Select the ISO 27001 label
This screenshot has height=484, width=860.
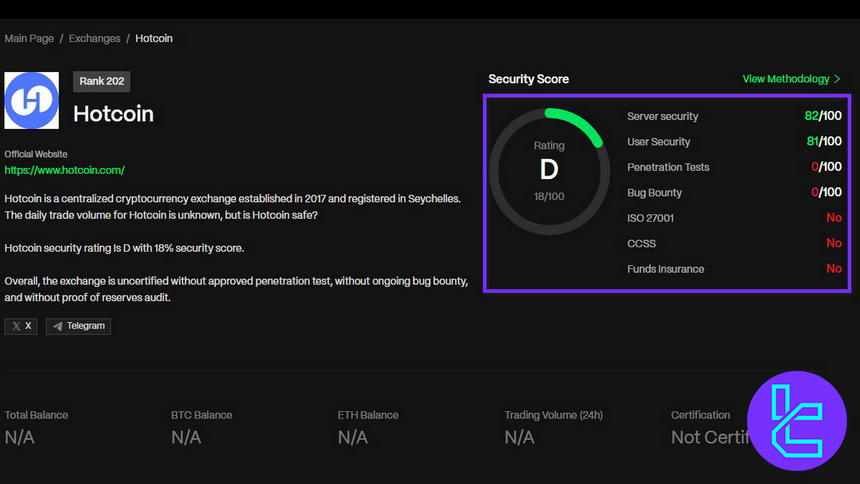pos(650,218)
